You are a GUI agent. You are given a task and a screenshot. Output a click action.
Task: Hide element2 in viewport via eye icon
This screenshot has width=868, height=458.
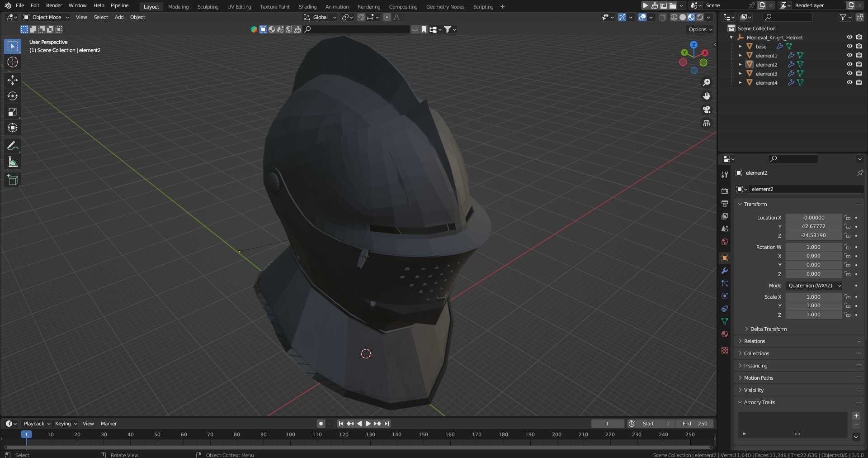point(849,64)
